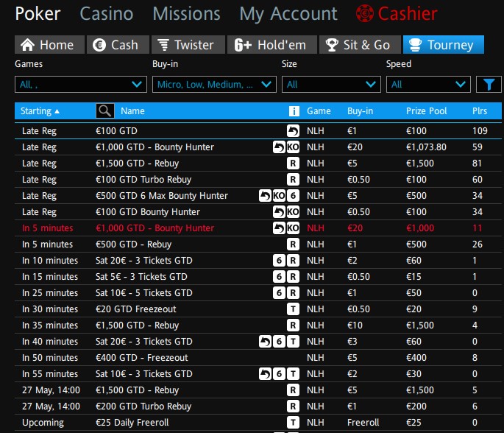This screenshot has width=504, height=433.
Task: Click R icon on Sat 5€ 3 Tickets row
Action: coord(293,276)
